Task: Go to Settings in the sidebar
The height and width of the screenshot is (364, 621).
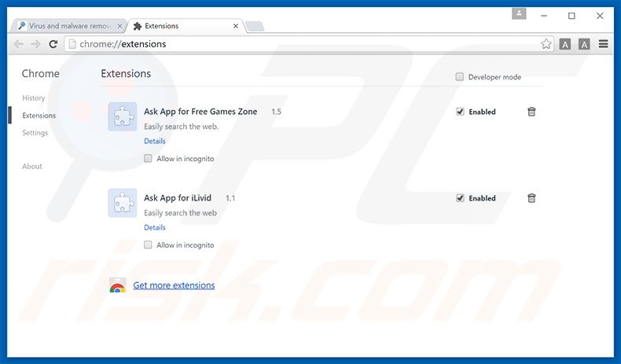Action: (35, 133)
